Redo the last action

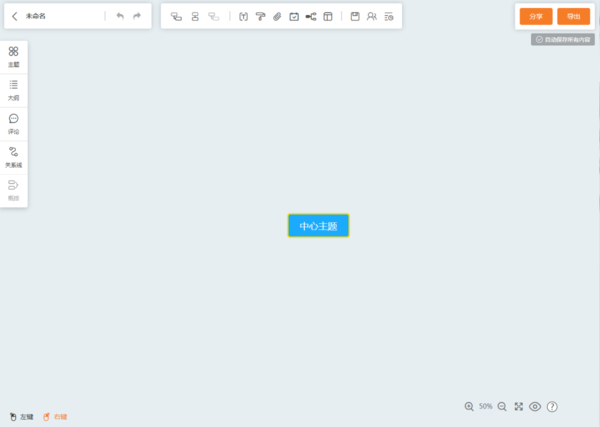(137, 16)
